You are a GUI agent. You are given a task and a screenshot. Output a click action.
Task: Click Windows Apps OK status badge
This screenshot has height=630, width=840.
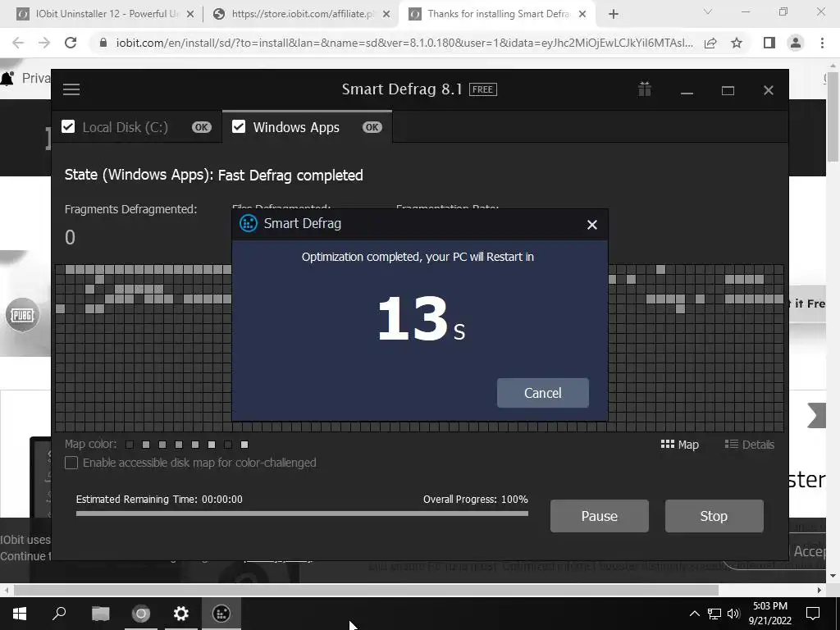372,127
